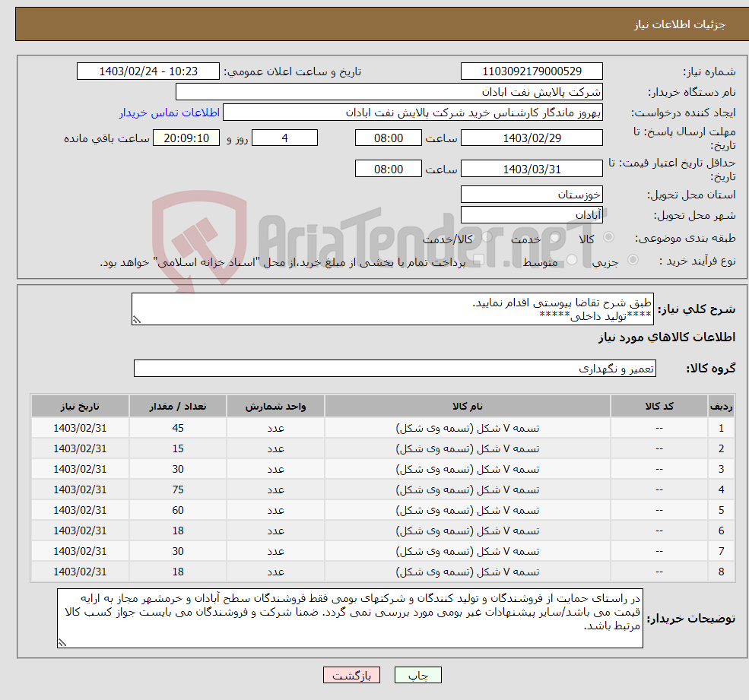Click quantity 45 in row 1
The width and height of the screenshot is (749, 700).
(178, 429)
